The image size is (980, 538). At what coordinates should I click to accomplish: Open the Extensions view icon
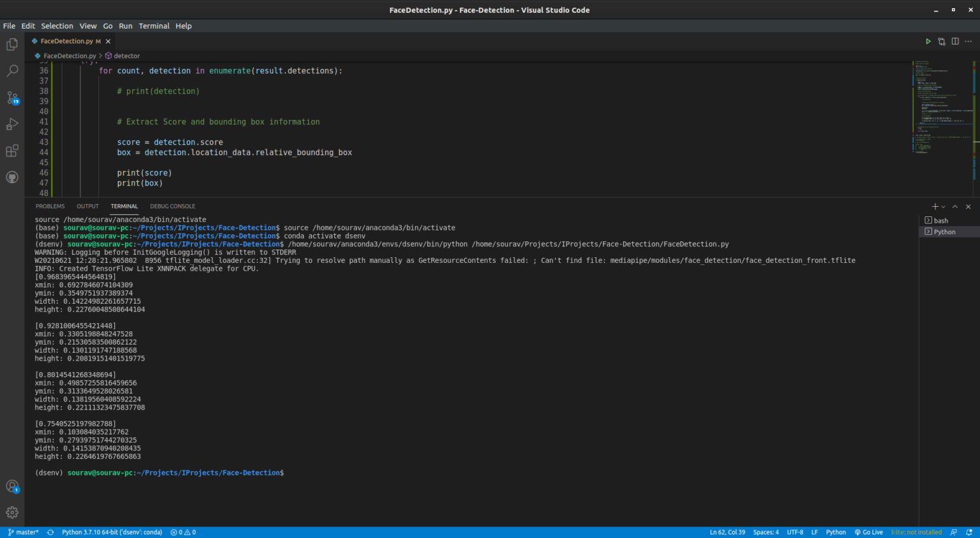click(x=12, y=151)
